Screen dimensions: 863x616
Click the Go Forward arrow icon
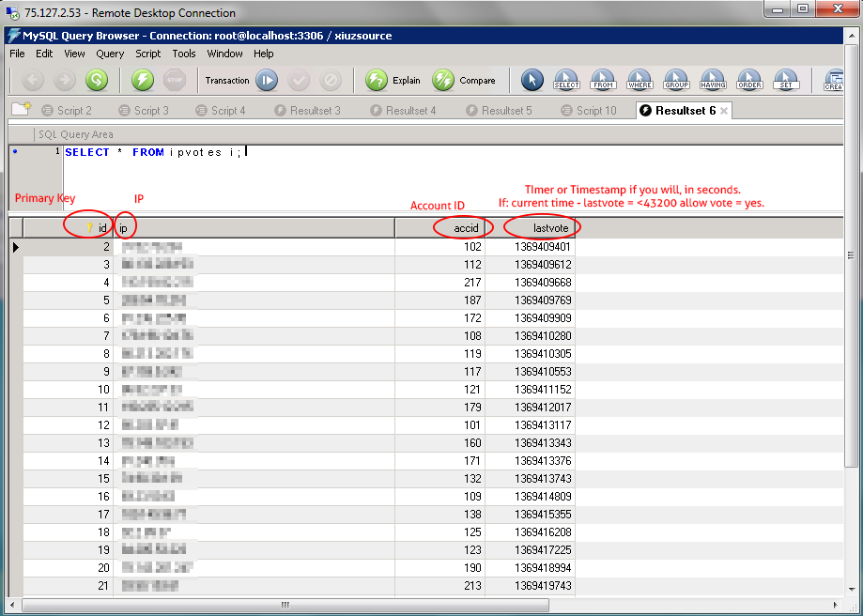(x=65, y=81)
